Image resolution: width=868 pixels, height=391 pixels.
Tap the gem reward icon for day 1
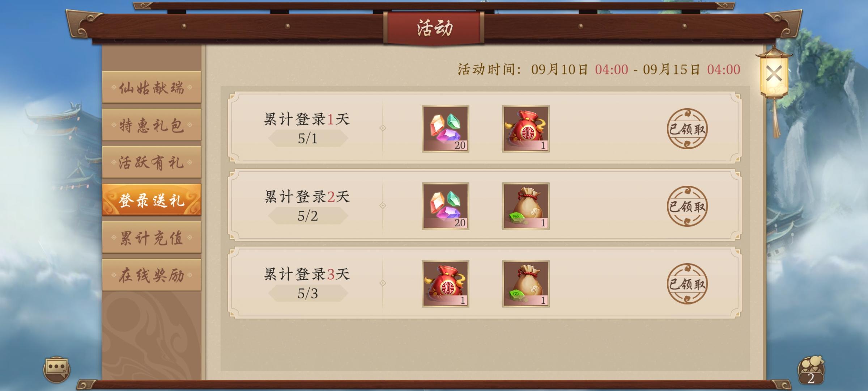click(445, 129)
